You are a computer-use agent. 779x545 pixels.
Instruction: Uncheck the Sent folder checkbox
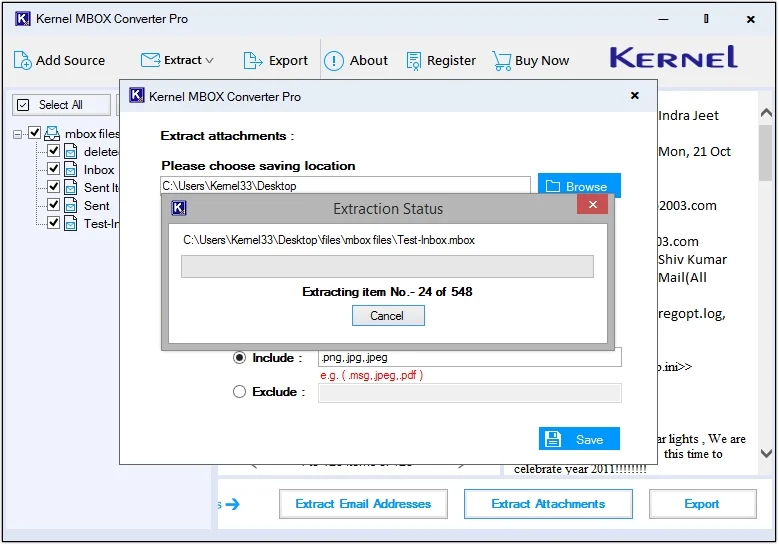tap(53, 204)
